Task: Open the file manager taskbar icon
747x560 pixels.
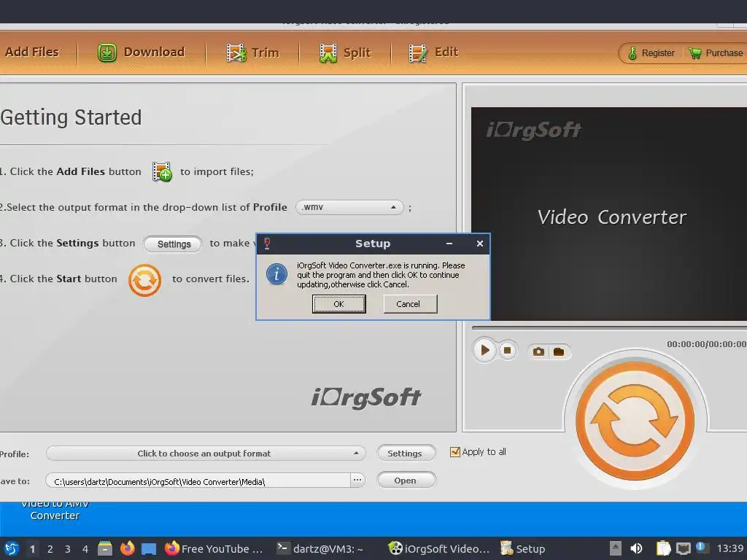Action: coord(105,548)
